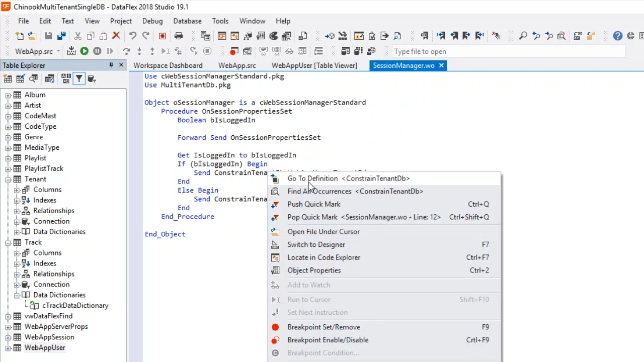Toggle auto-hide pin on Table Explorer

pos(111,65)
